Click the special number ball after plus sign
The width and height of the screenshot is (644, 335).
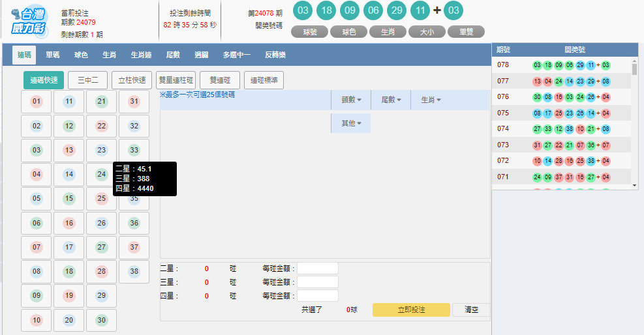(453, 10)
